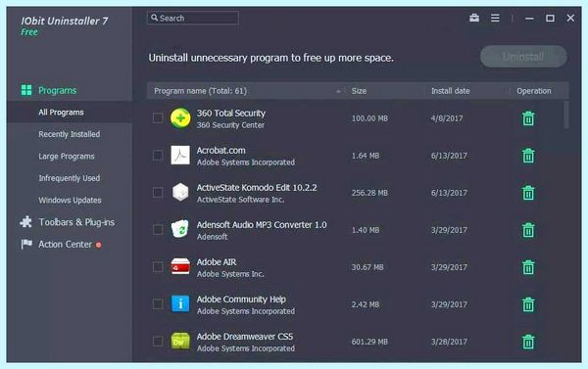This screenshot has height=369, width=588.
Task: Click the Acrobat.com app icon
Action: [180, 155]
